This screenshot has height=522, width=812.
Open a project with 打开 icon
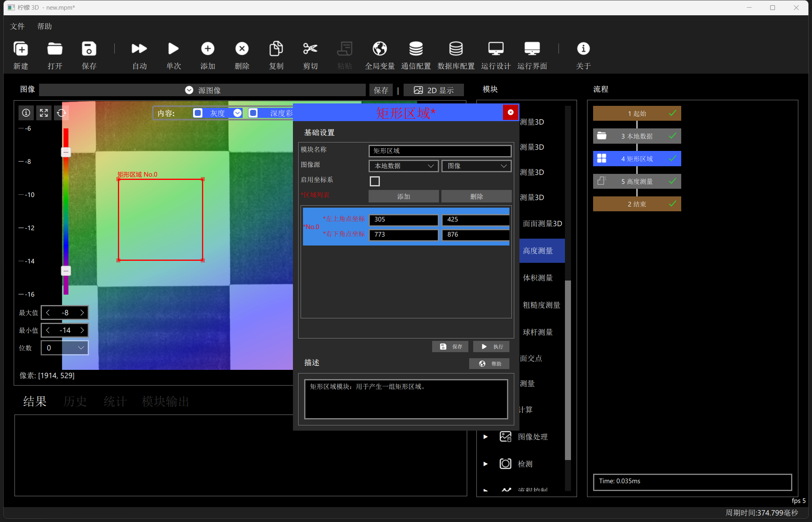click(55, 49)
